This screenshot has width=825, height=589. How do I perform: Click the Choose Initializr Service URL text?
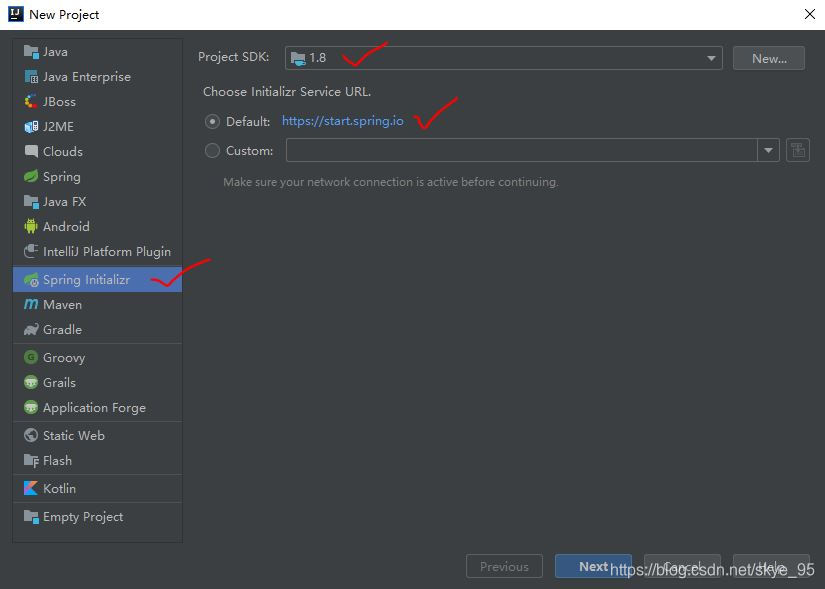287,92
